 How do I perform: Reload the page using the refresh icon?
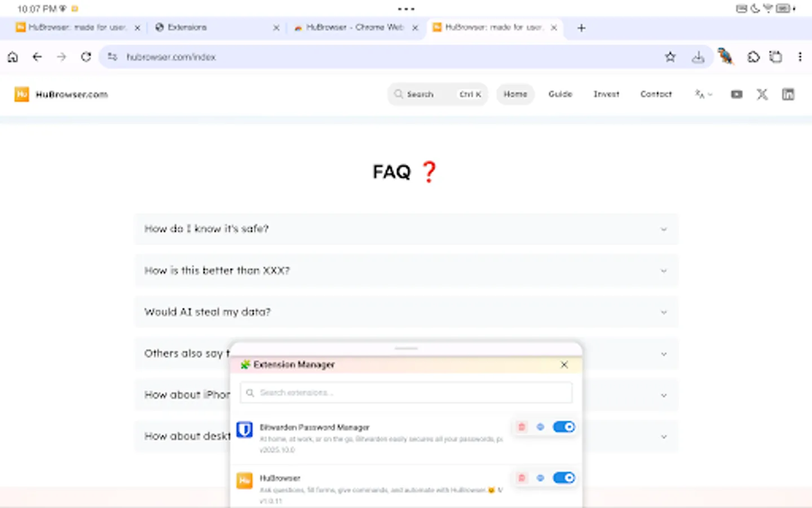[86, 56]
